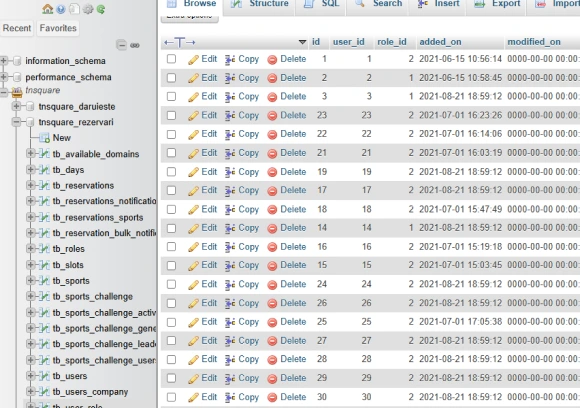This screenshot has width=580, height=408.
Task: Sort by the user_id column header
Action: pos(348,42)
